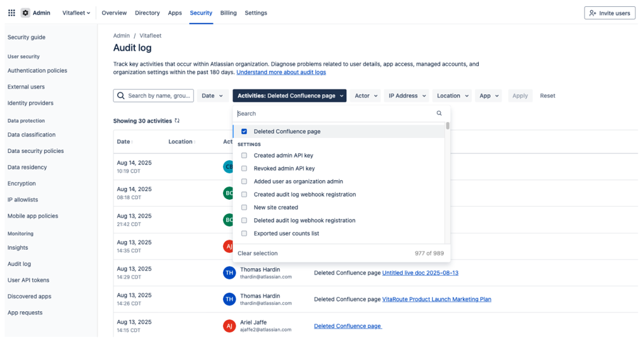The height and width of the screenshot is (339, 644).
Task: Switch to the Billing tab
Action: click(228, 13)
